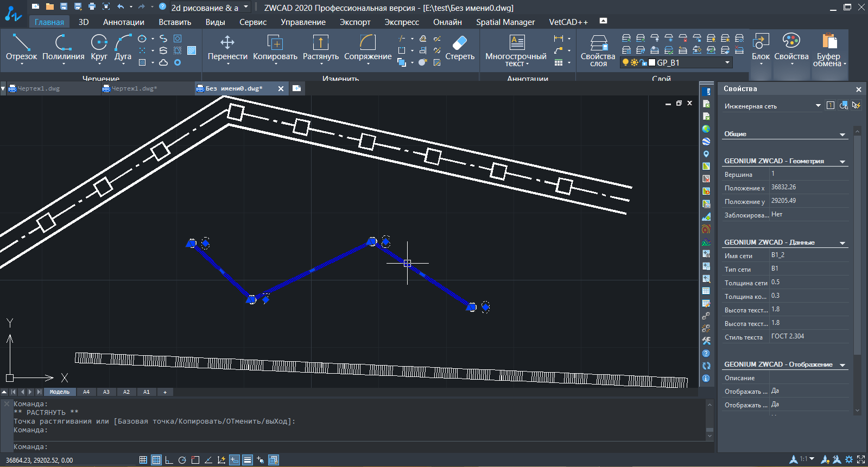
Task: Toggle PICKADD button in Свойства panel
Action: click(831, 105)
